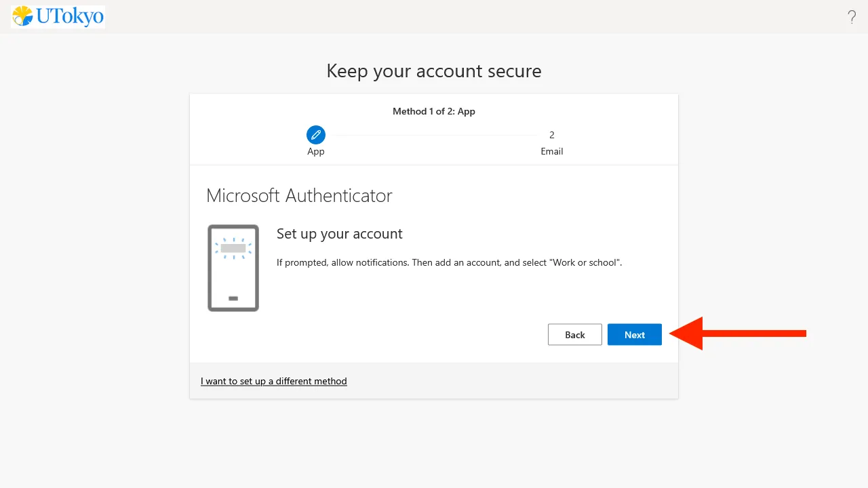This screenshot has height=488, width=868.
Task: Click the blue pencil App step icon
Action: [x=316, y=135]
